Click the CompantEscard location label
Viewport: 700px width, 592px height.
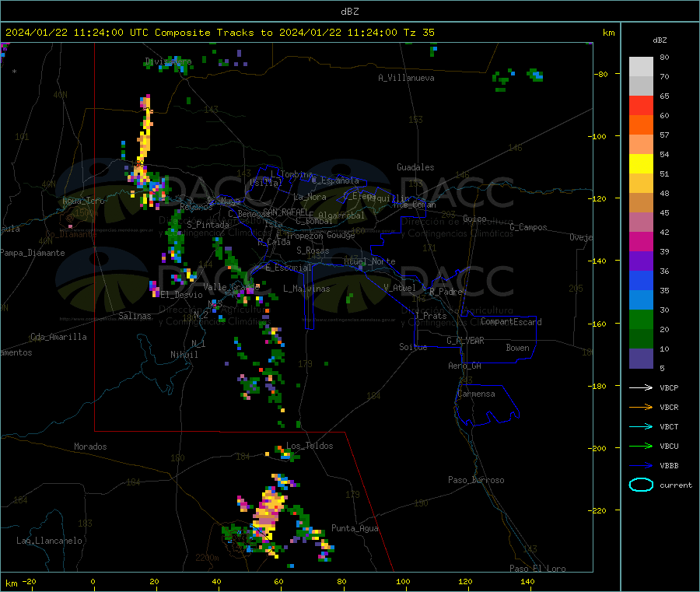tap(511, 321)
